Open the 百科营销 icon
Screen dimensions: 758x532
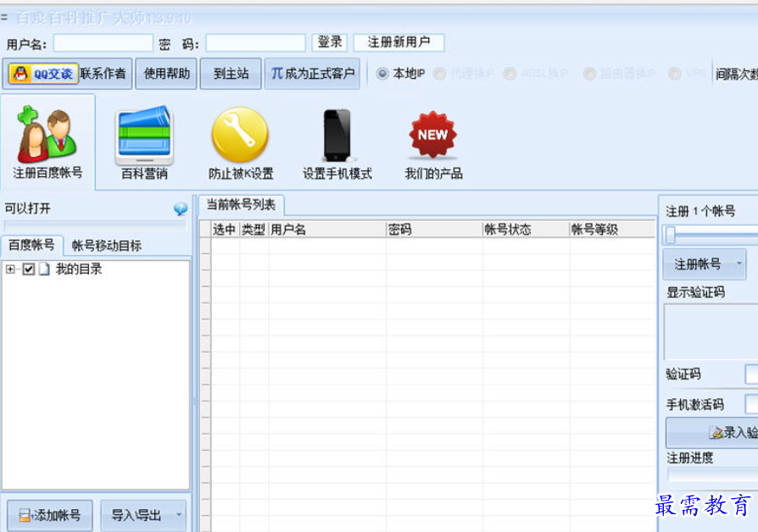(x=144, y=142)
